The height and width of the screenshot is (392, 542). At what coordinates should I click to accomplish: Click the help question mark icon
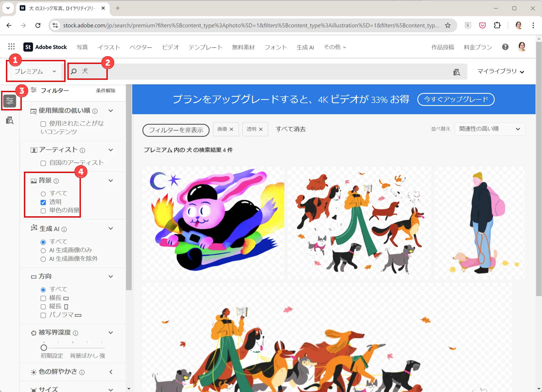click(505, 47)
